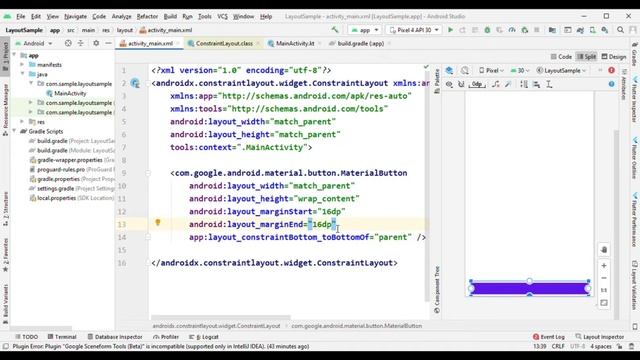
Task: Collapse all with the project panel icon
Action: tap(80, 43)
